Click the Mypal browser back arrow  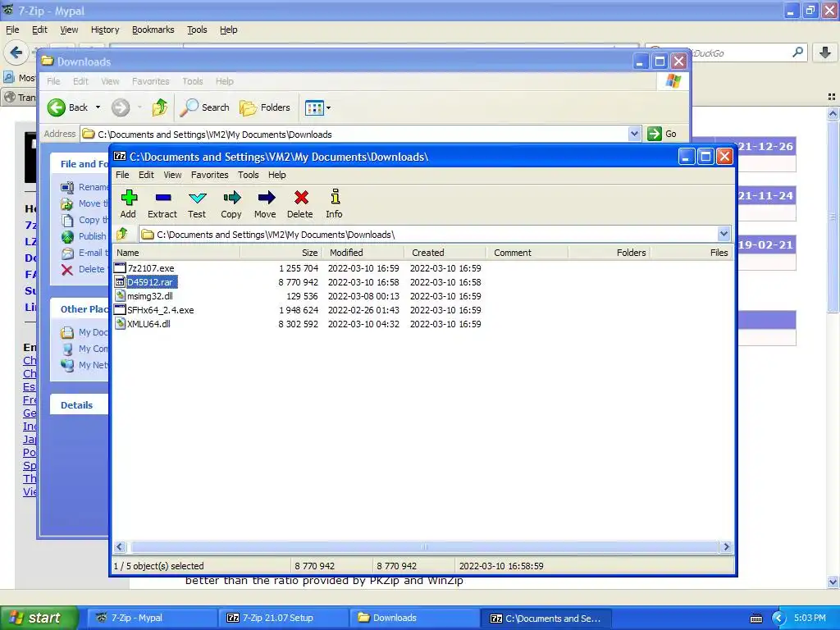click(x=16, y=52)
